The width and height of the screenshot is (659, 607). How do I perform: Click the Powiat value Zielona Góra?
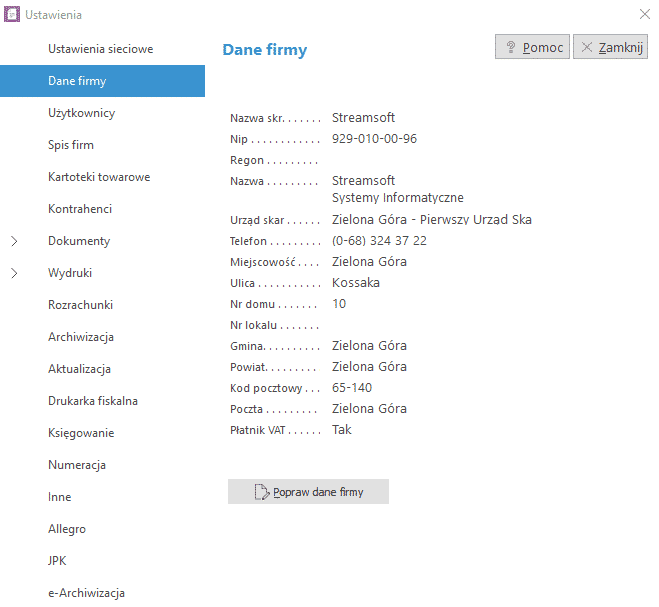(369, 367)
